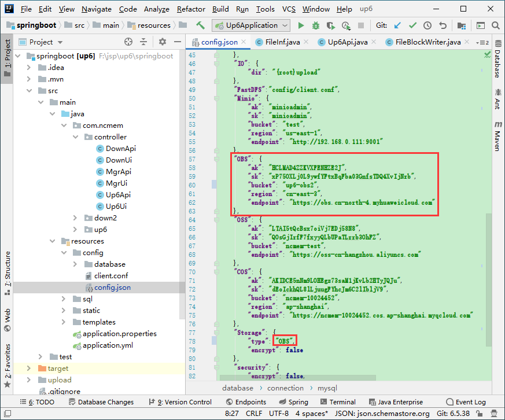Viewport: 505px width, 420px height.
Task: Expand the .idea folder
Action: tap(29, 68)
